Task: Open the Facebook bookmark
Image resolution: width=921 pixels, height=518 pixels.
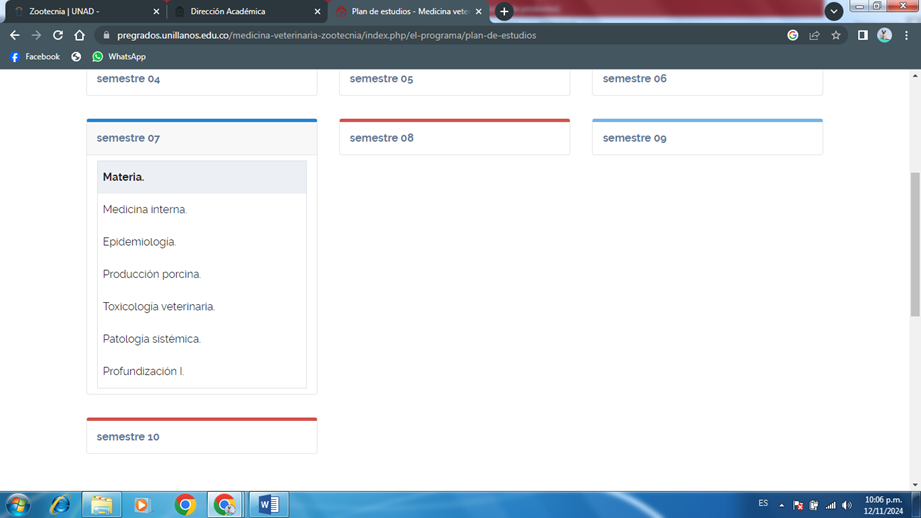Action: (x=35, y=57)
